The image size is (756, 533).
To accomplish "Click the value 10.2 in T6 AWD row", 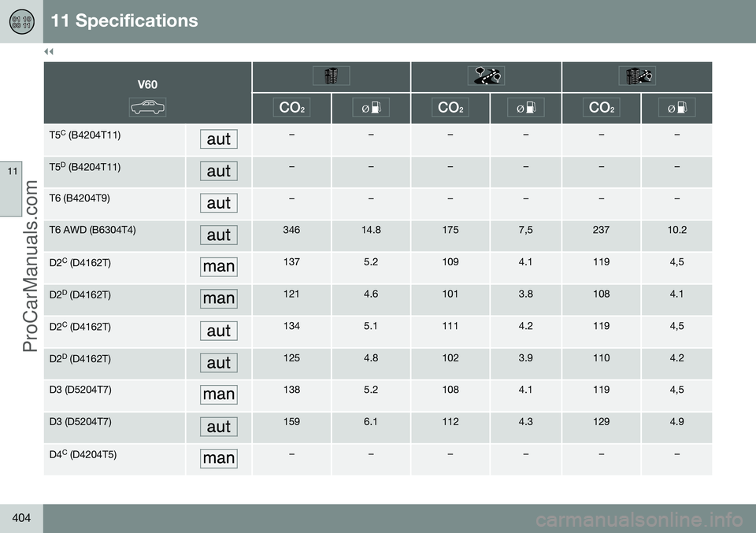I will pyautogui.click(x=677, y=231).
